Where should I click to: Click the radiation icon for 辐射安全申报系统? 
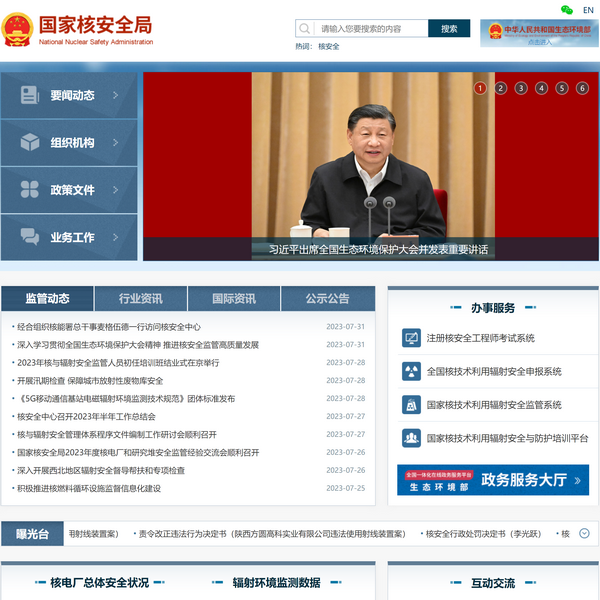pos(411,371)
